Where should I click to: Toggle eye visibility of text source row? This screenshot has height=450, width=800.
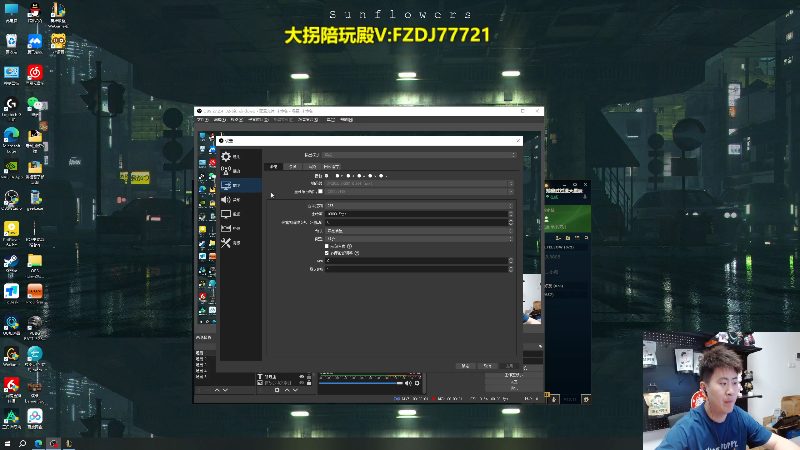pyautogui.click(x=302, y=377)
